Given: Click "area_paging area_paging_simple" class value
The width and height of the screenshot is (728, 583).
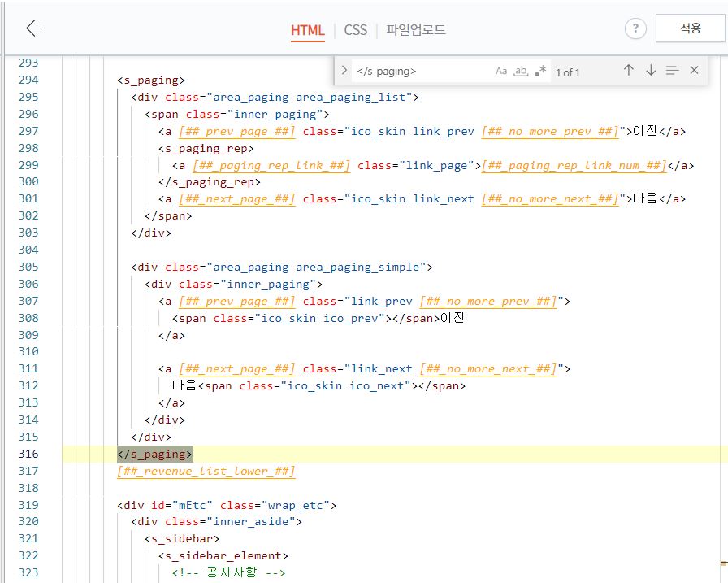Looking at the screenshot, I should (x=316, y=268).
